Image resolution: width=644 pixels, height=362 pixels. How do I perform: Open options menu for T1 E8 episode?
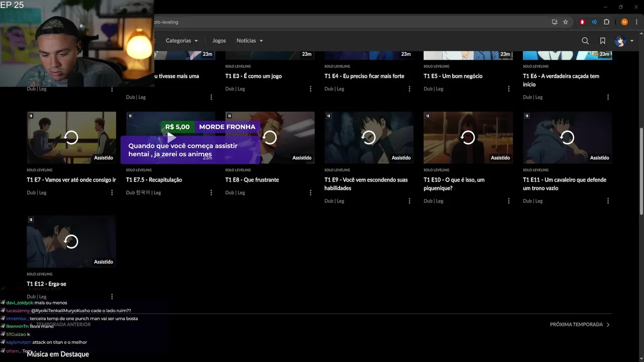tap(310, 193)
